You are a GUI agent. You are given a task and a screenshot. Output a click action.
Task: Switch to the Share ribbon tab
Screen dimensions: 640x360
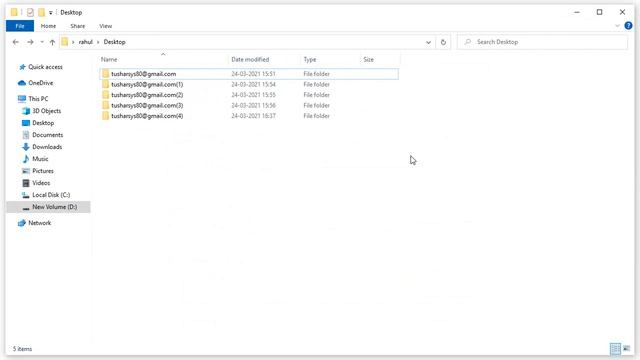click(78, 26)
